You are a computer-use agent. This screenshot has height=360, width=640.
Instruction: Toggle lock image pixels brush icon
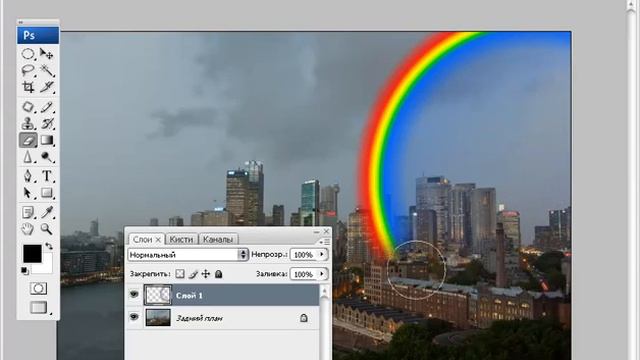coord(193,274)
